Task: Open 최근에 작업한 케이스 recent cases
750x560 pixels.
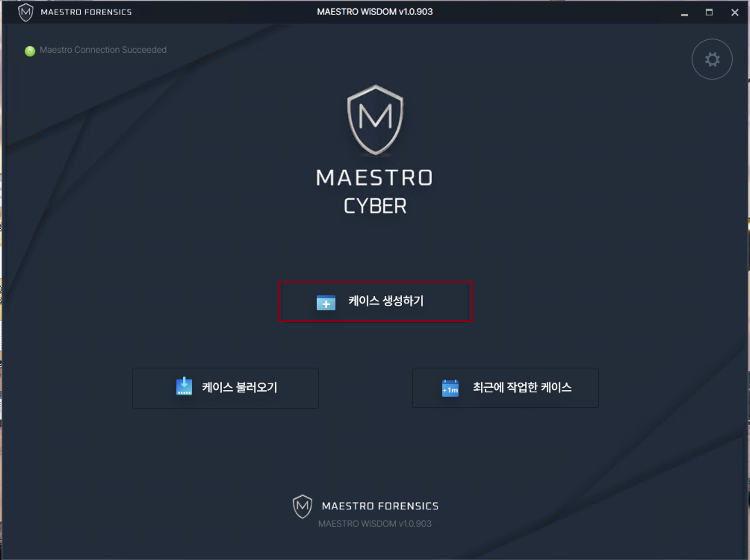Action: [505, 388]
